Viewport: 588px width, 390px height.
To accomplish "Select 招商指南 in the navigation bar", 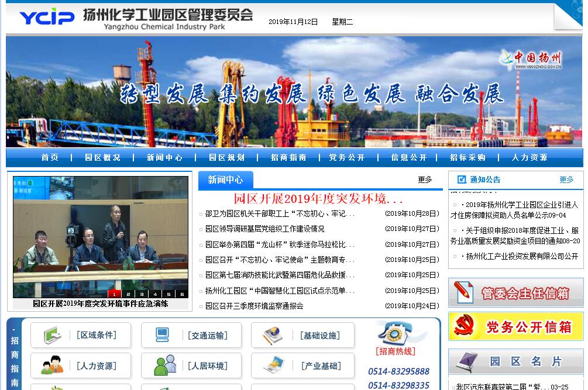I will [x=288, y=157].
